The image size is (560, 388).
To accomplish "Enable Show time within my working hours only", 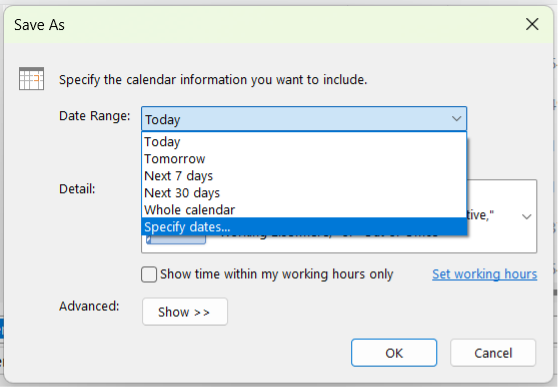I will point(149,274).
